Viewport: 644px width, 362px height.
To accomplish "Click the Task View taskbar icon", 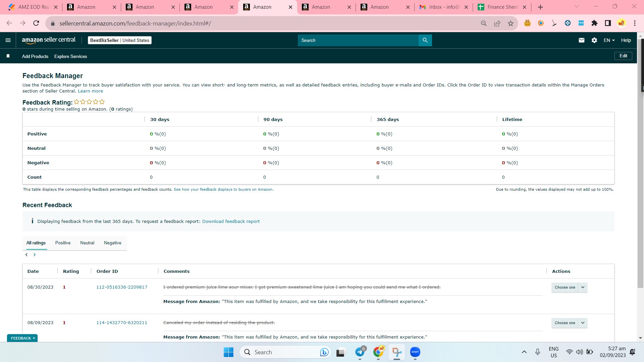I will coord(341,352).
